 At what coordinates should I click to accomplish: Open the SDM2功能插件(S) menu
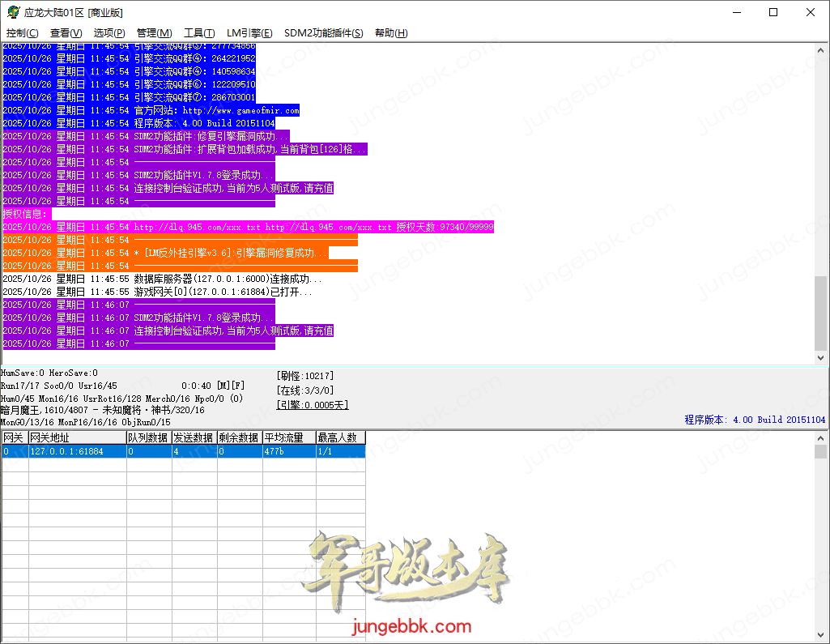323,33
